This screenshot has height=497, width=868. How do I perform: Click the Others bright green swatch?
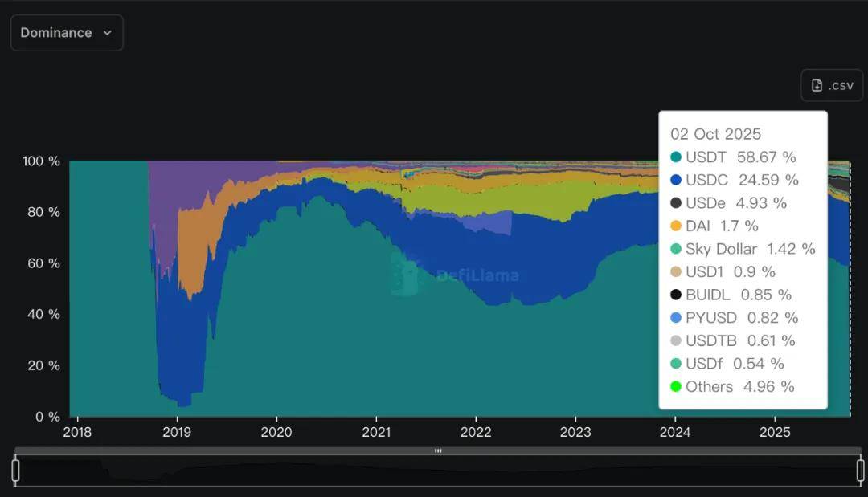(676, 387)
